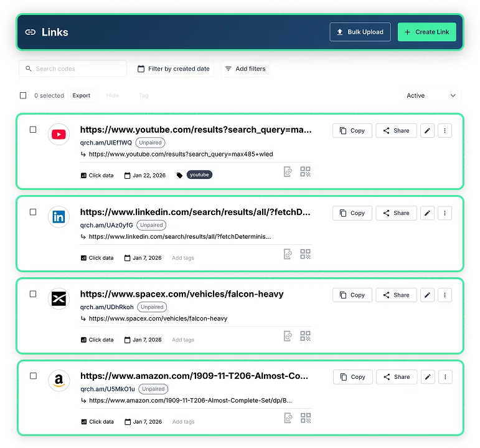Open short URL qrch.am/U5MkO1u

(x=108, y=389)
